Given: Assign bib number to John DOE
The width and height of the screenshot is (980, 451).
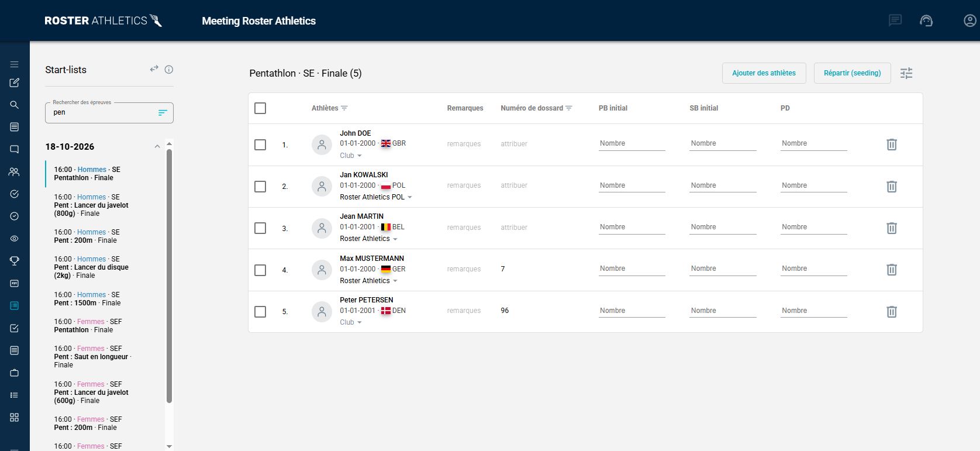Looking at the screenshot, I should (514, 144).
